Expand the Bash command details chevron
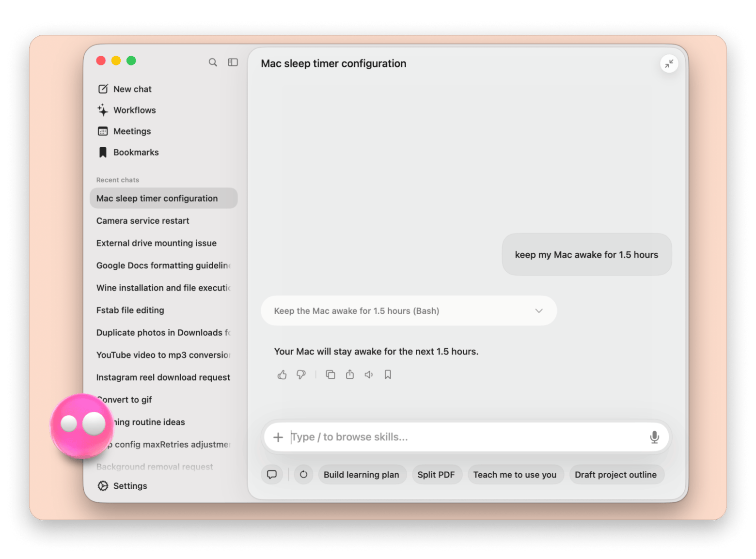756x559 pixels. (x=539, y=311)
